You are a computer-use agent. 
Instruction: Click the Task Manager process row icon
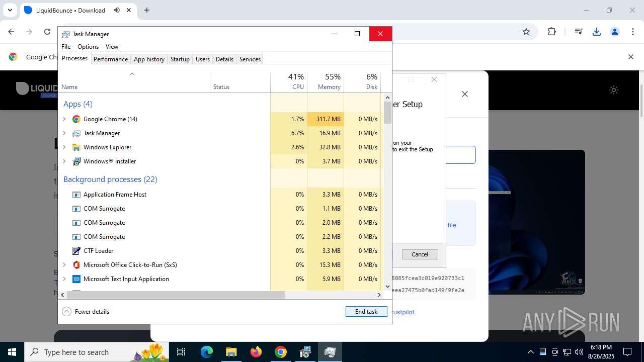tap(76, 133)
